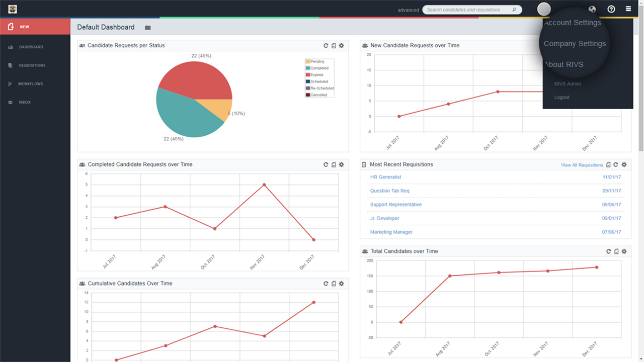The image size is (644, 362).
Task: Click the Dec 2017 point on Cumulative Candidates chart
Action: (x=313, y=302)
